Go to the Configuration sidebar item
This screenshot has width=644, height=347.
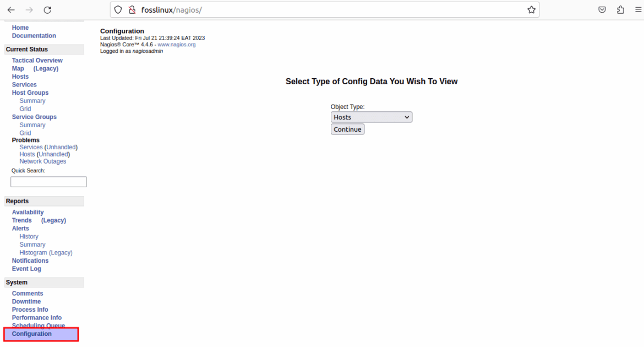(x=32, y=334)
